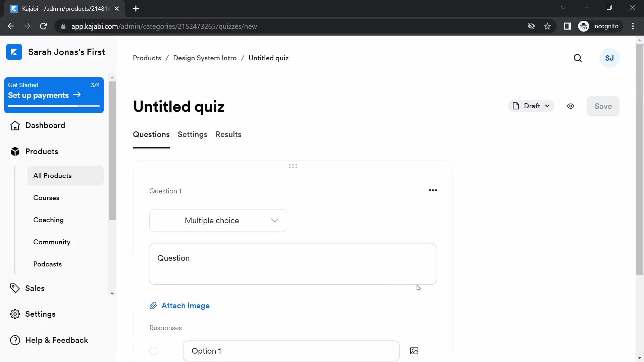Click the attach image paperclip icon

153,305
